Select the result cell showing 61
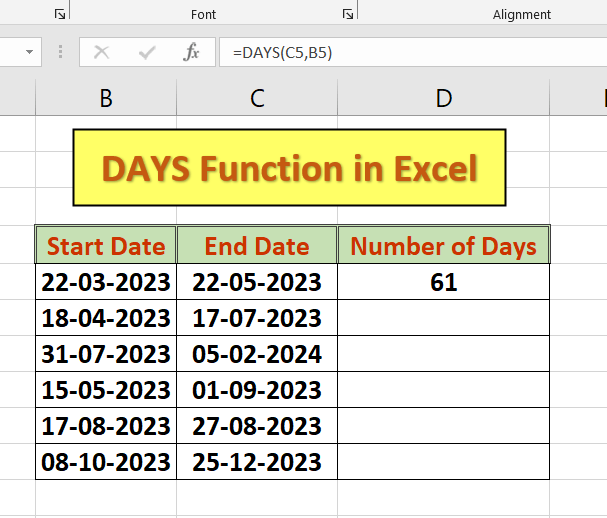This screenshot has height=518, width=607. 444,282
